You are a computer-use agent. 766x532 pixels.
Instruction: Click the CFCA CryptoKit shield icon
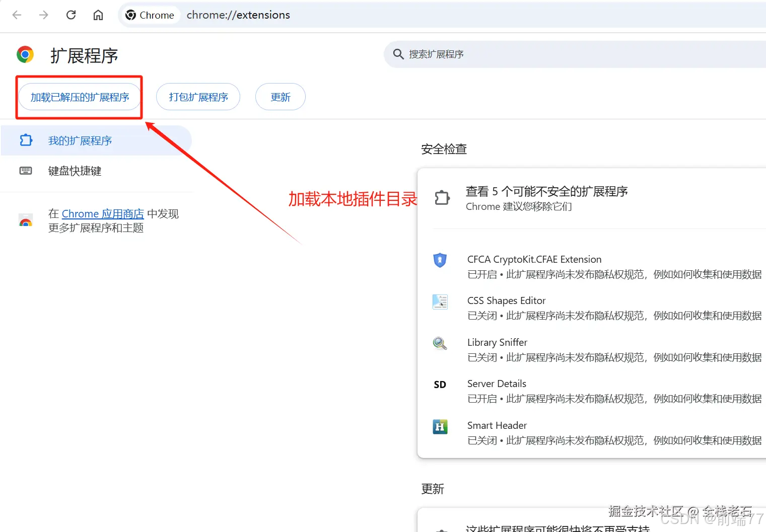click(x=440, y=260)
